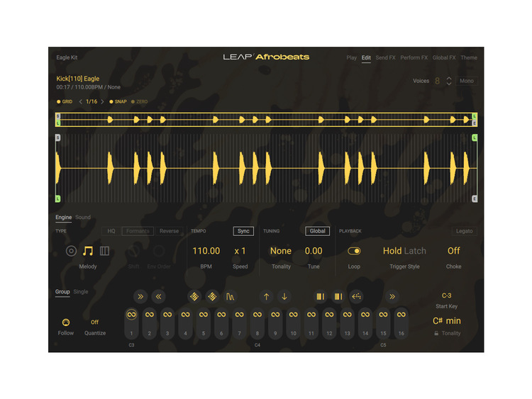Toggle the HQ button

pyautogui.click(x=111, y=231)
